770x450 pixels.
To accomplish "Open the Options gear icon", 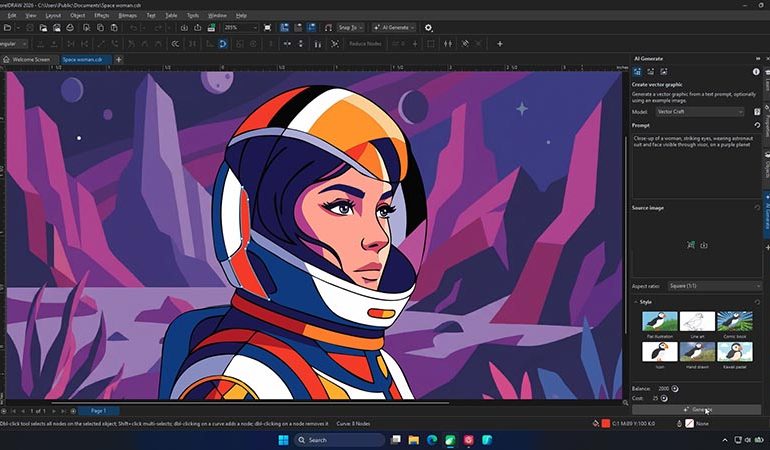I will pos(428,28).
